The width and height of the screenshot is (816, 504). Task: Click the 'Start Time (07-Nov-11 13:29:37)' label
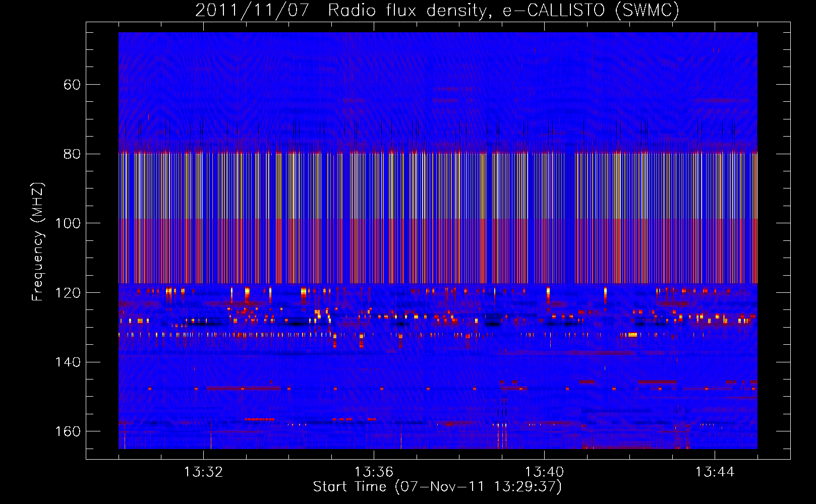(437, 487)
